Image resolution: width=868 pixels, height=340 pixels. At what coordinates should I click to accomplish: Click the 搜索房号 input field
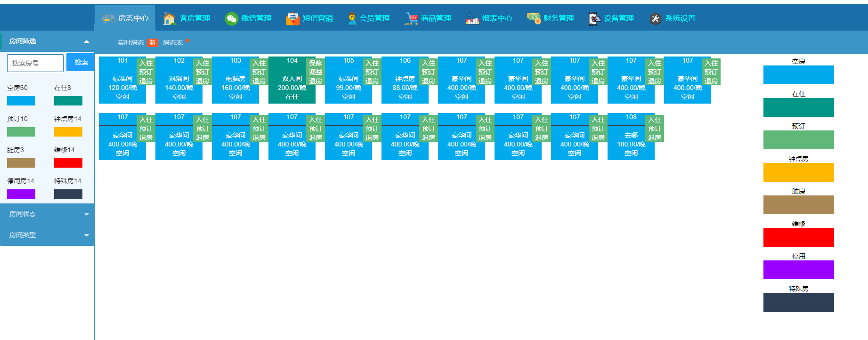(35, 63)
